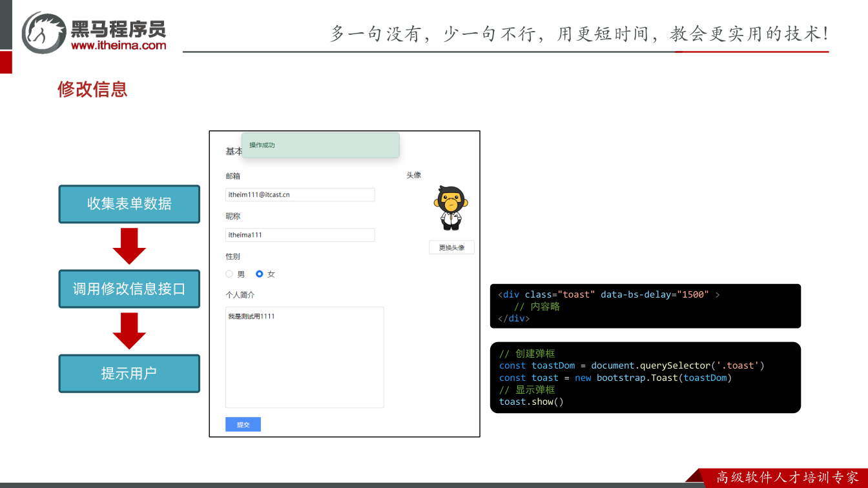Click the // 显示弹框 comment
This screenshot has height=488, width=868.
click(x=527, y=389)
